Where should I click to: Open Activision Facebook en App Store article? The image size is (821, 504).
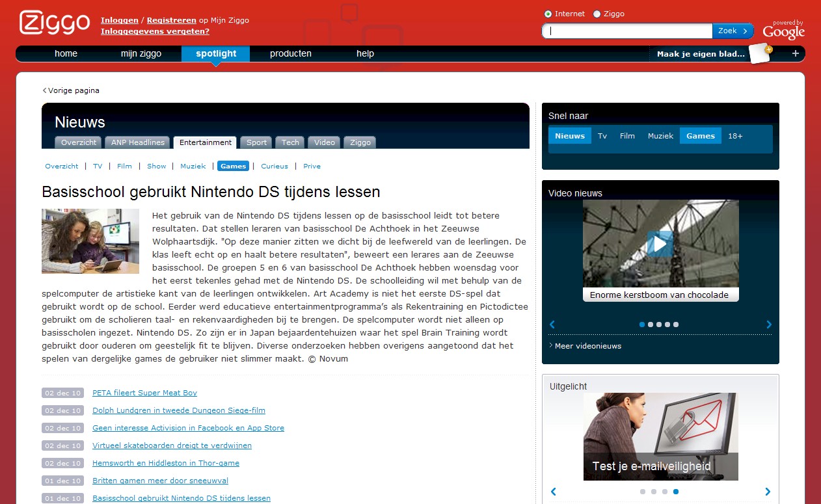point(188,428)
